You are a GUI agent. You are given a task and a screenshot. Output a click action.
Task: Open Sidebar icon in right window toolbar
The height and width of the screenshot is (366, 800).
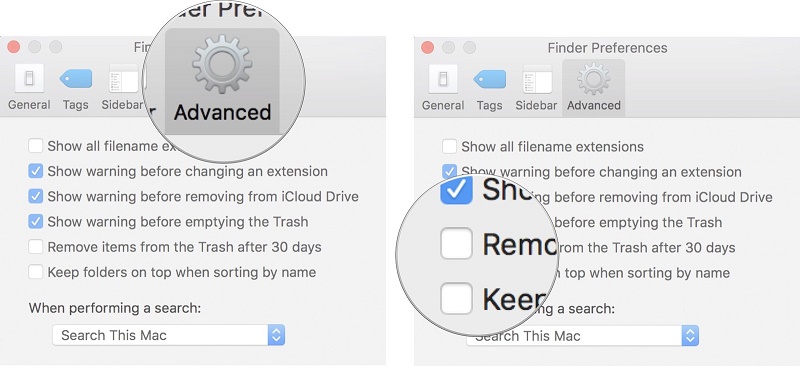pos(537,80)
